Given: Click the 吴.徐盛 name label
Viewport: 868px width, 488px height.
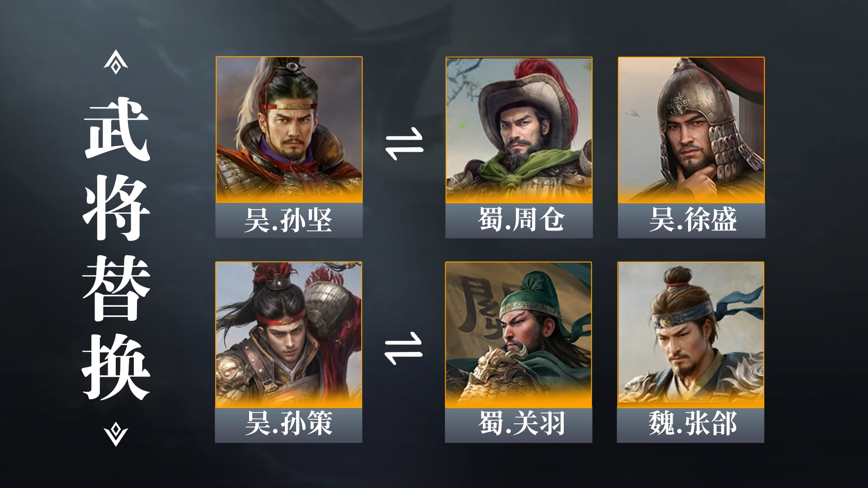Looking at the screenshot, I should (x=691, y=221).
